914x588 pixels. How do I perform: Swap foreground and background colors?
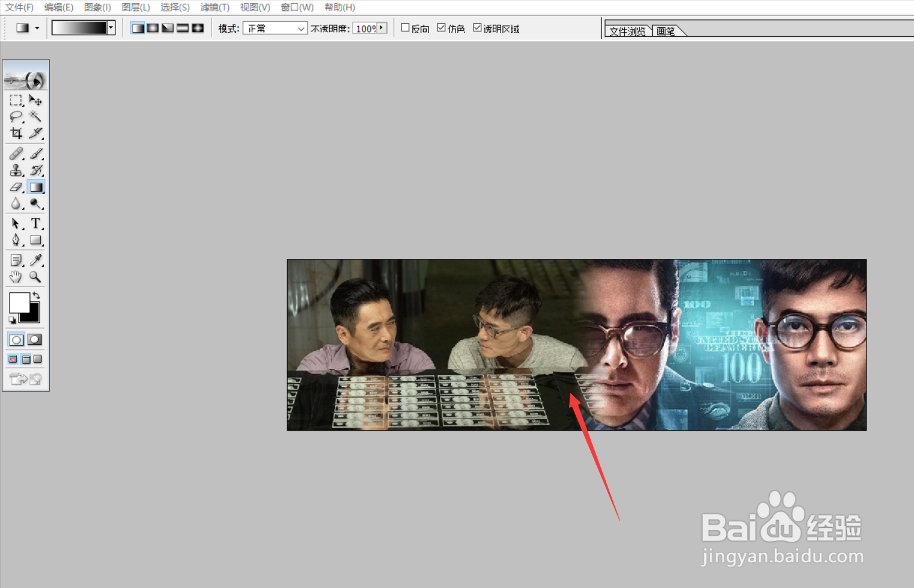[x=37, y=295]
